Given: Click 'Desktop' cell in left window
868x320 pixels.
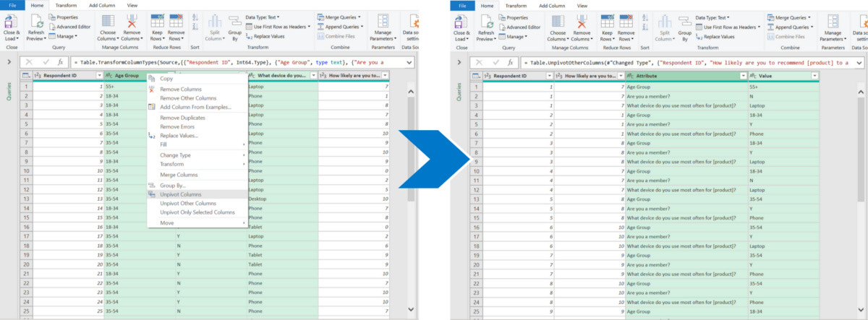Looking at the screenshot, I should tap(282, 198).
